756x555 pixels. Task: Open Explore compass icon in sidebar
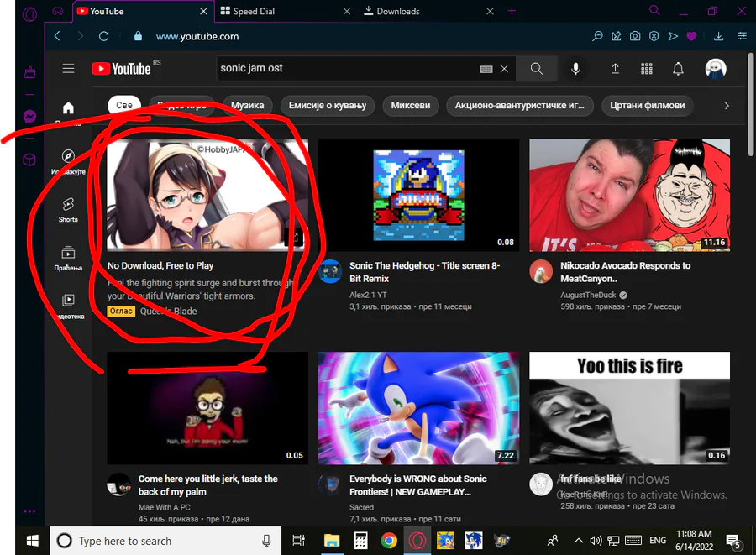pyautogui.click(x=69, y=162)
